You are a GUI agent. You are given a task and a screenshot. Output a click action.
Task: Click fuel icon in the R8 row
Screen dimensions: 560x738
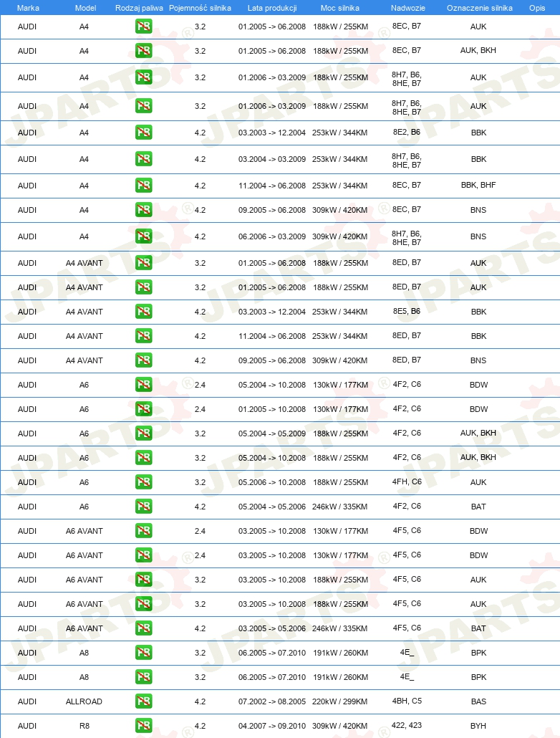(143, 726)
